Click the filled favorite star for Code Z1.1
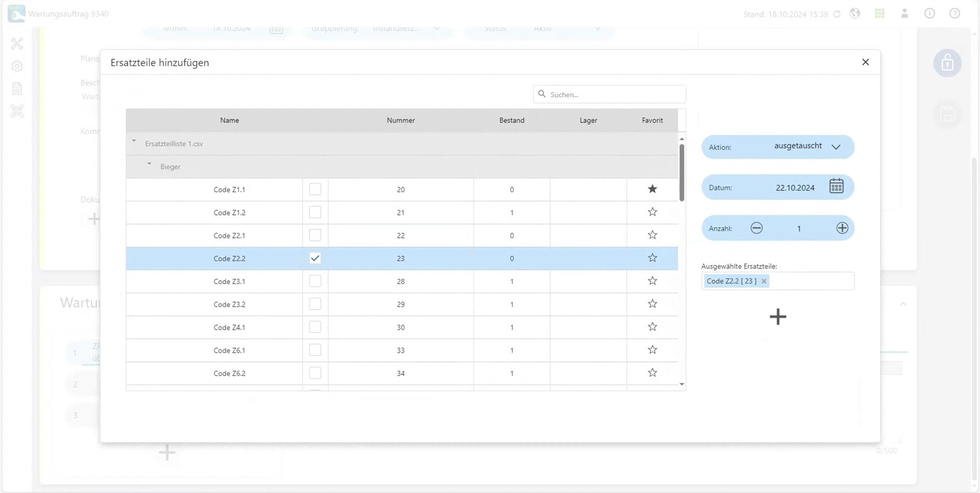 (652, 189)
